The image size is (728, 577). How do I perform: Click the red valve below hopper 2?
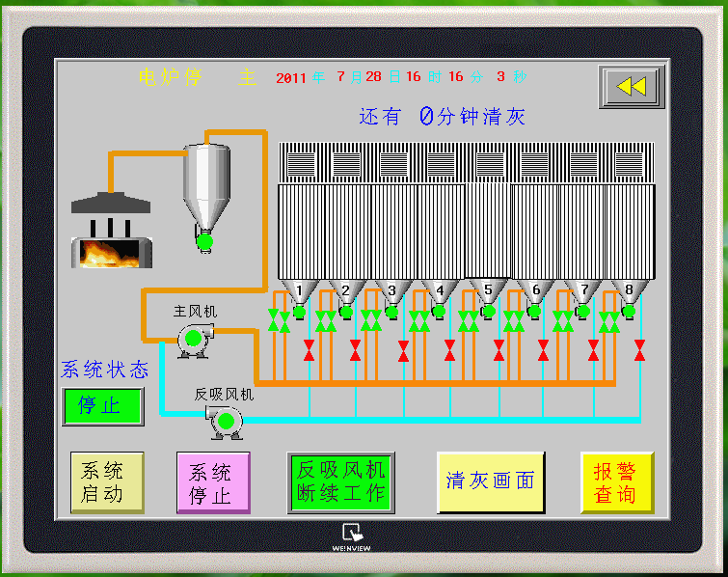(356, 350)
